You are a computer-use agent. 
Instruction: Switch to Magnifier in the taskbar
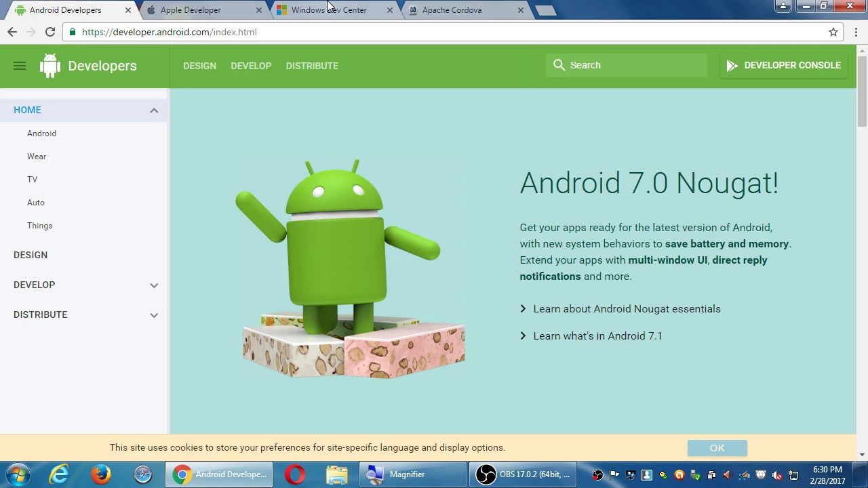pyautogui.click(x=412, y=474)
